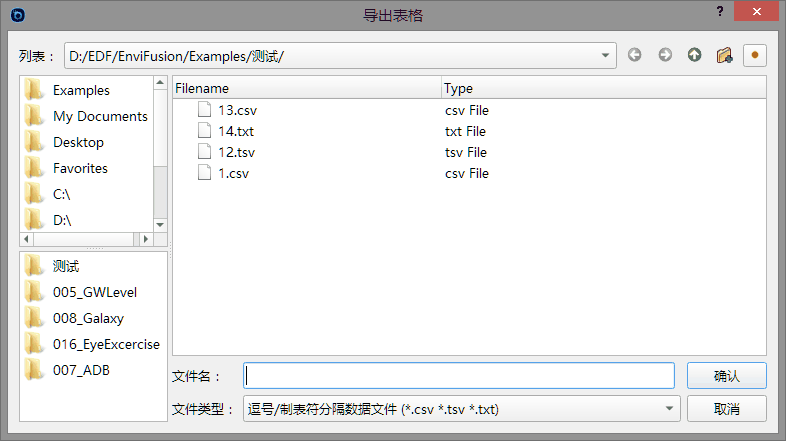Sort by Type column header

[604, 88]
